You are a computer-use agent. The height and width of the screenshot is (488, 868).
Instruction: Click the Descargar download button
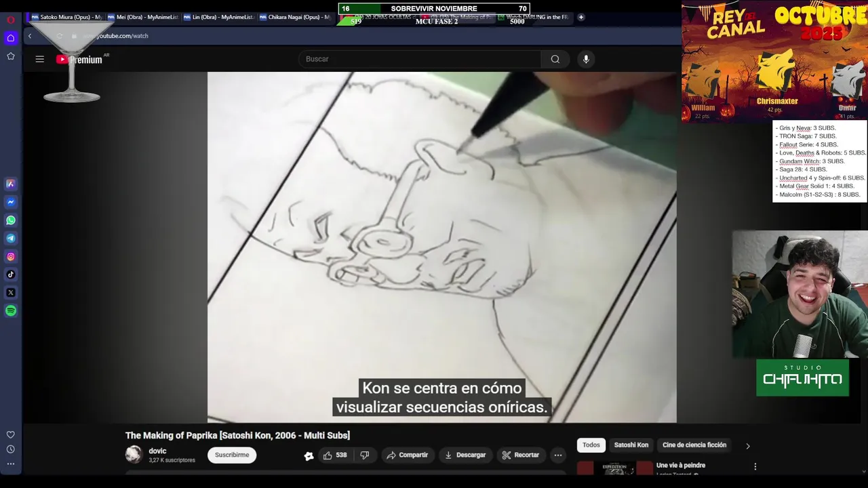coord(465,455)
